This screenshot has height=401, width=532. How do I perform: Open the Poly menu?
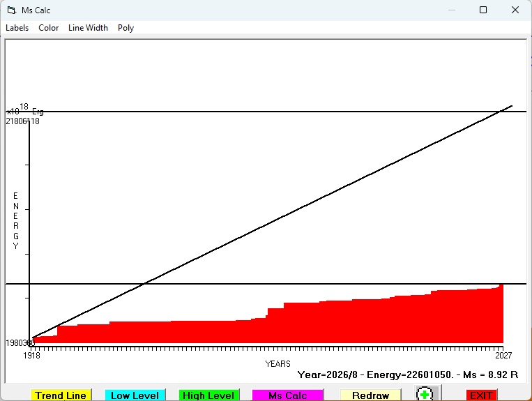126,28
